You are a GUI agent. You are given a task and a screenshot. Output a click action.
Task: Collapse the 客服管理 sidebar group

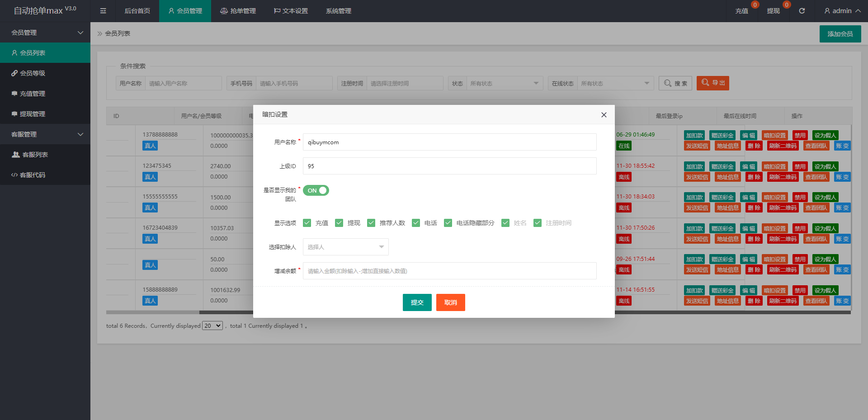point(45,134)
